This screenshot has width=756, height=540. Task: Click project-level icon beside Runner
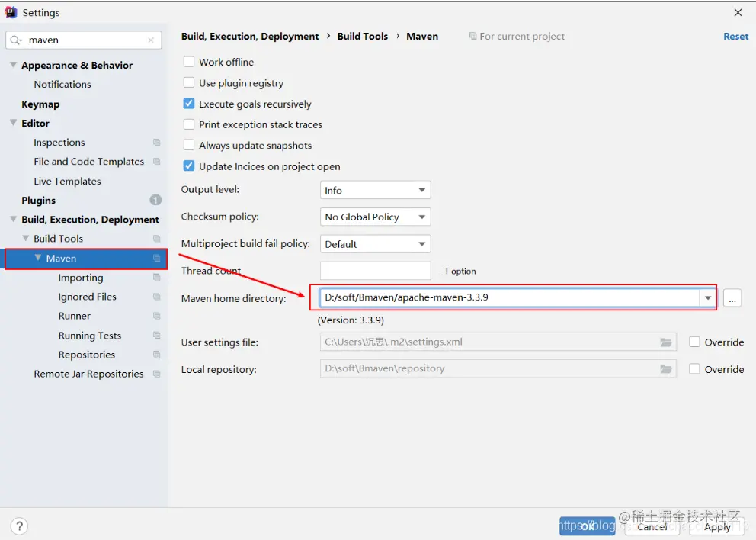click(x=157, y=316)
